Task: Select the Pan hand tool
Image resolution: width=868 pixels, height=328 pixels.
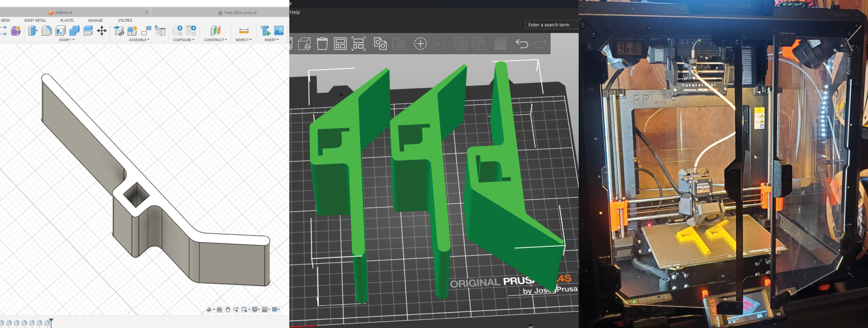Action: (x=228, y=309)
